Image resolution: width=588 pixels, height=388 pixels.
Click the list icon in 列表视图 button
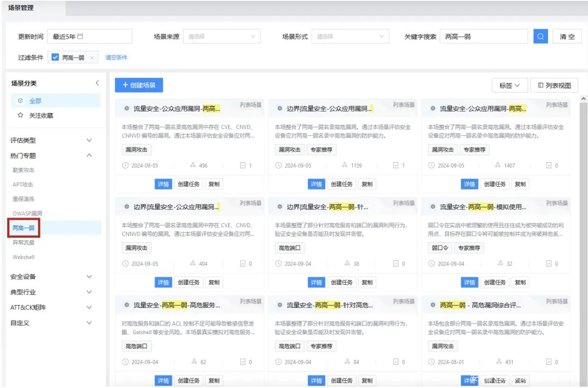point(540,85)
